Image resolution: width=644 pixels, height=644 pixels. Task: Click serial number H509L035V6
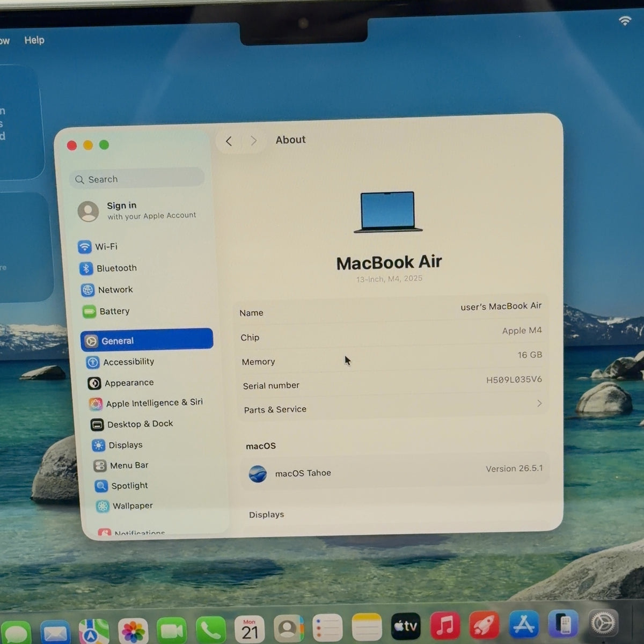(x=514, y=379)
